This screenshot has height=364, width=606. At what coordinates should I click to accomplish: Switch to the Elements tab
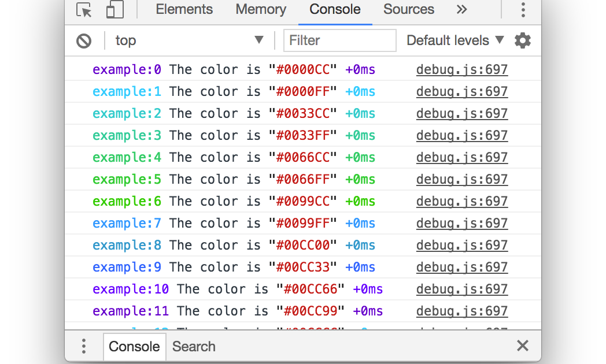(184, 10)
